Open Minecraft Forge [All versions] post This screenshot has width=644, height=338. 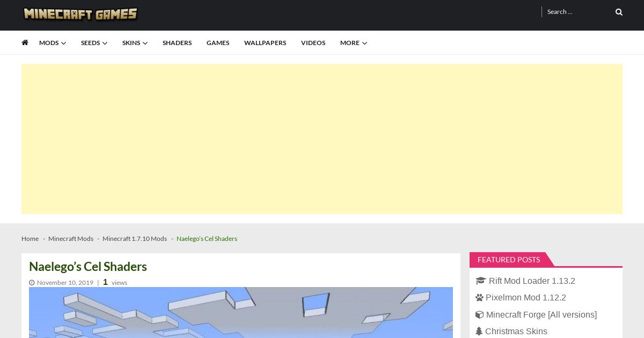(541, 315)
